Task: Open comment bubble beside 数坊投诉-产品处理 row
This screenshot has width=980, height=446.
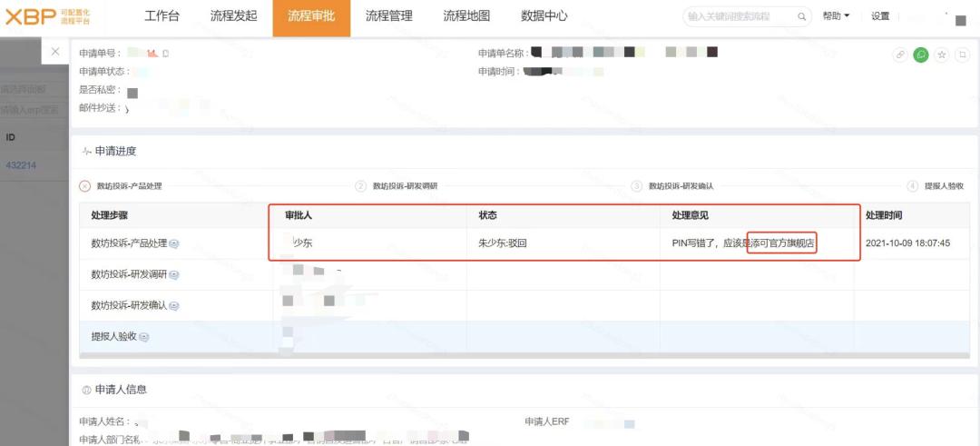Action: click(x=174, y=244)
